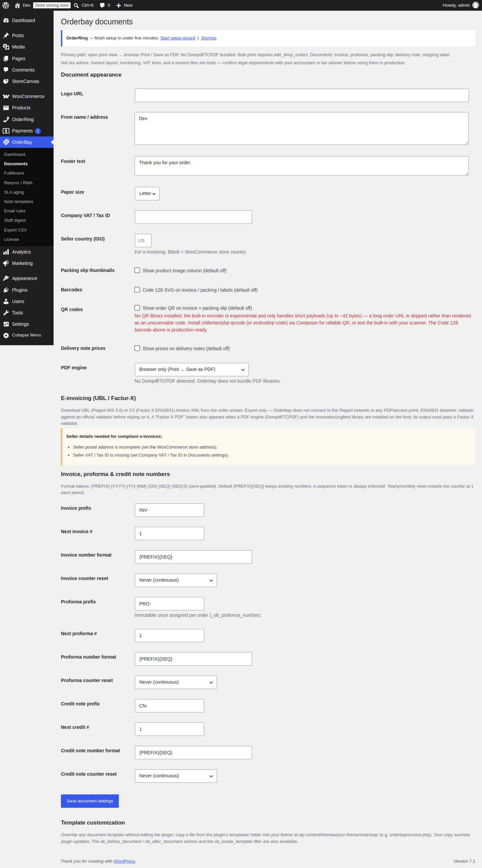Screen dimensions: 482x868
Task: Expand the Invoice counter reset dropdown
Action: tap(176, 580)
